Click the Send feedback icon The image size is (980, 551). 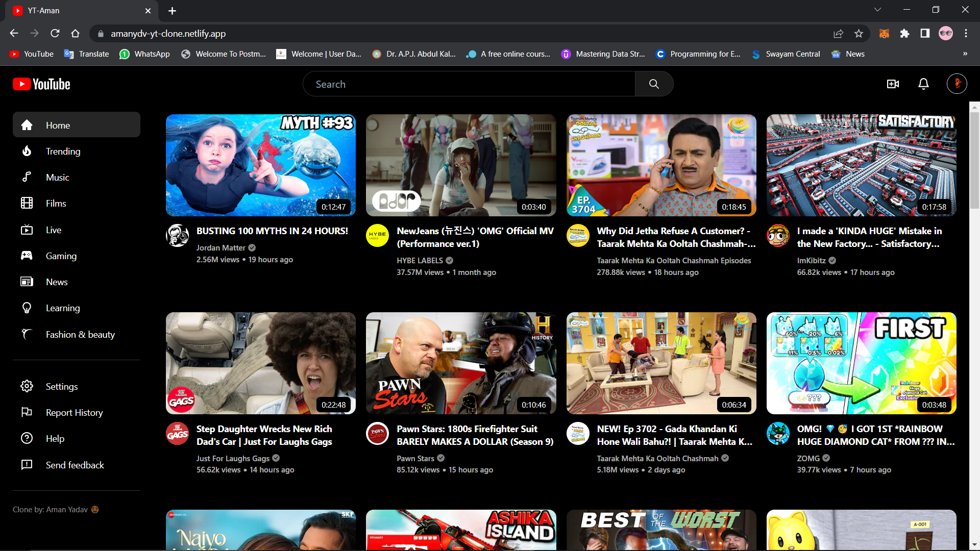pos(27,465)
